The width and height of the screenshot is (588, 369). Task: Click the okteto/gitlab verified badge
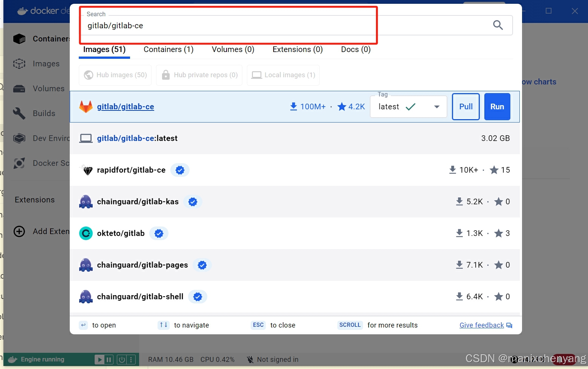[x=159, y=233]
